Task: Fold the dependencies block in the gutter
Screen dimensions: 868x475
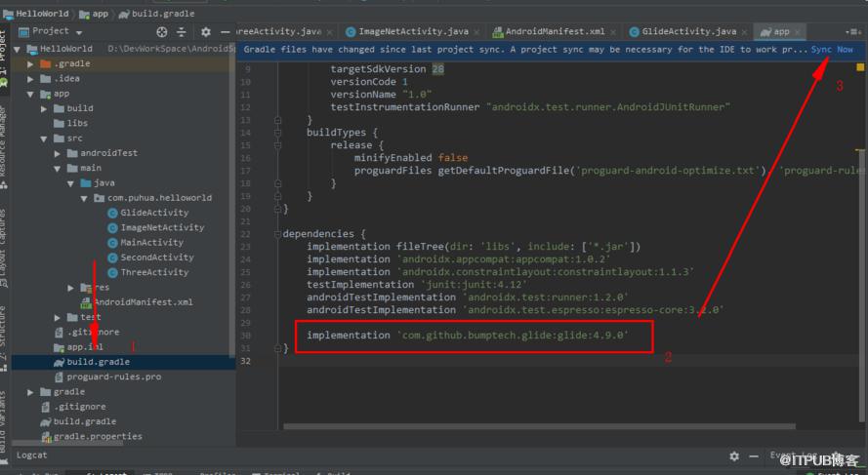Action: [x=278, y=234]
